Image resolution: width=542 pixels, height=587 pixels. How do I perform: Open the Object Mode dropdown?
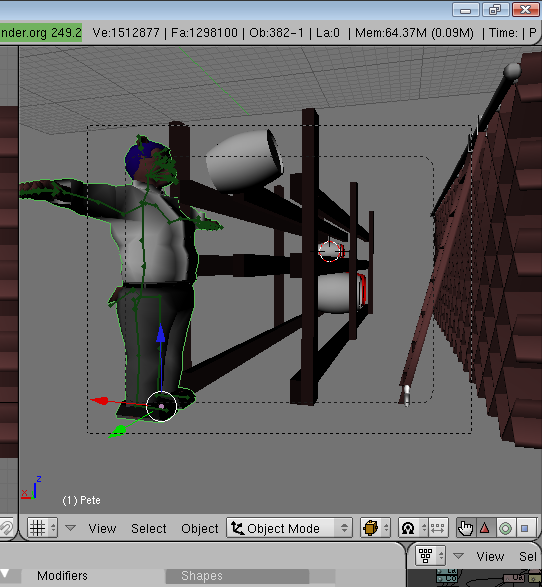289,528
